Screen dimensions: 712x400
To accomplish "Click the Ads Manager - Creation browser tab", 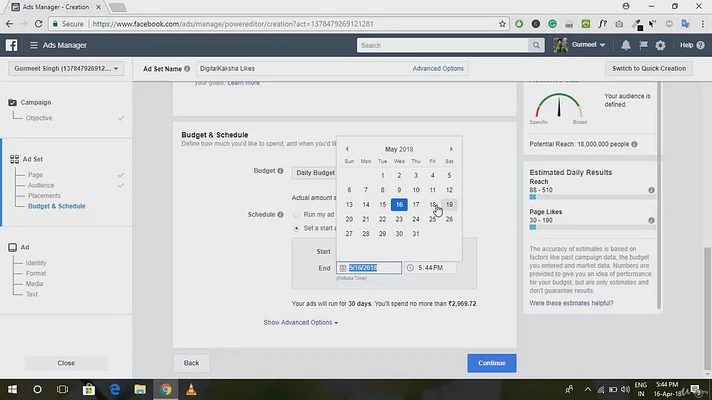I will click(56, 7).
